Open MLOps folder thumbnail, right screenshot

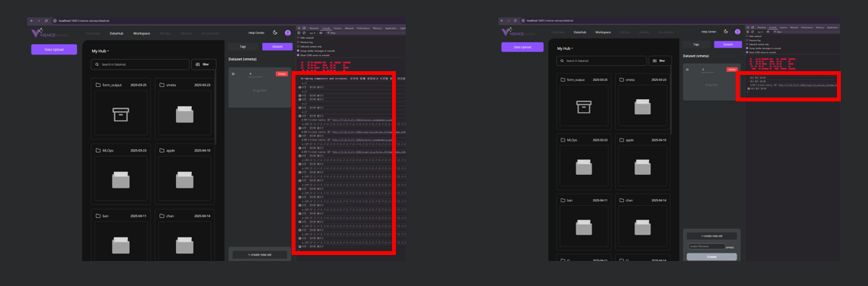[584, 166]
